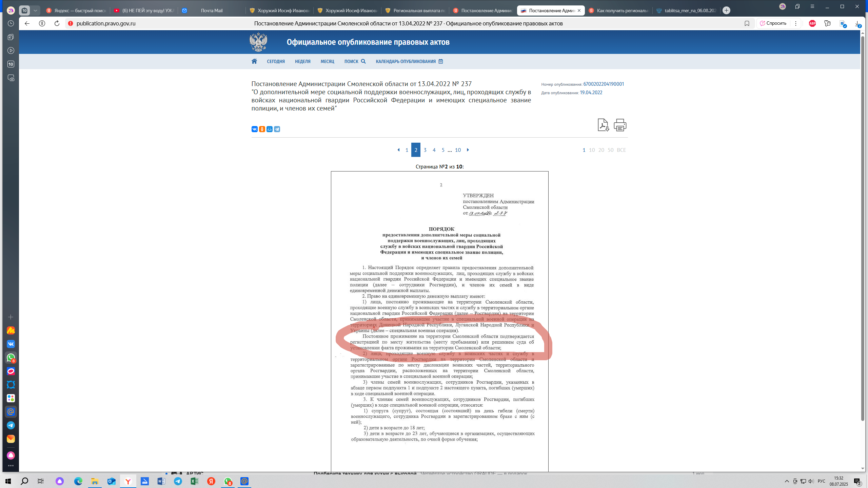Share the document via VK icon
Viewport: 868px width, 488px height.
click(255, 129)
